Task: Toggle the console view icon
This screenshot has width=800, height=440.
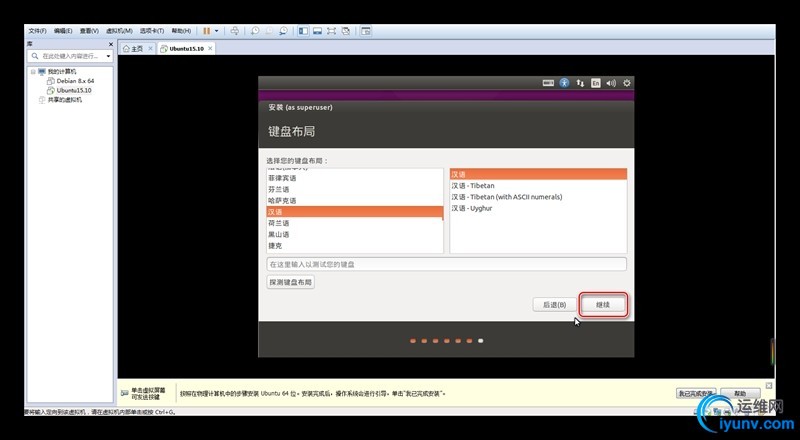Action: pos(366,31)
